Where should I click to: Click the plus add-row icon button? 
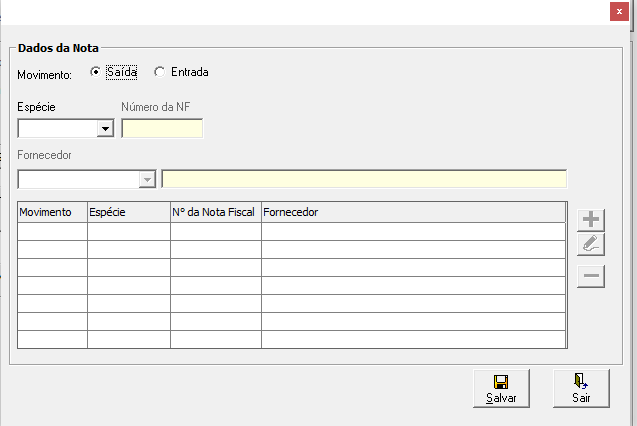click(591, 220)
